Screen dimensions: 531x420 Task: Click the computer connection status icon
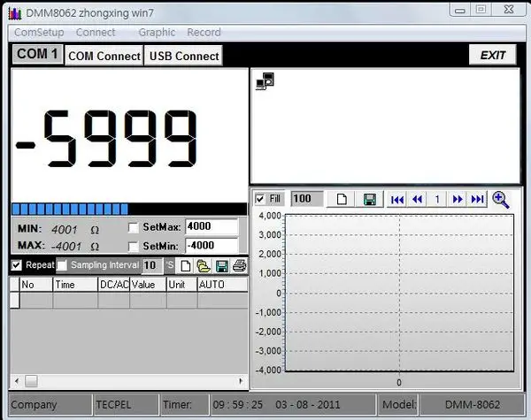(x=265, y=81)
